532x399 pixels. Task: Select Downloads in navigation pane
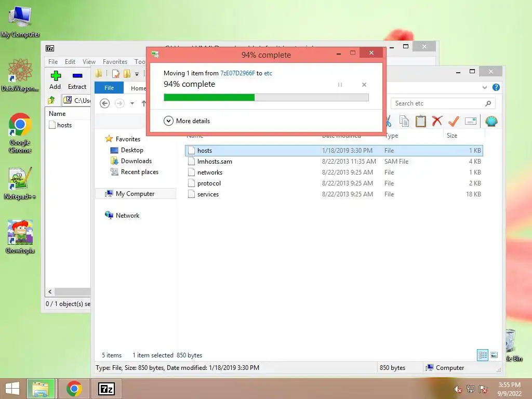click(131, 161)
